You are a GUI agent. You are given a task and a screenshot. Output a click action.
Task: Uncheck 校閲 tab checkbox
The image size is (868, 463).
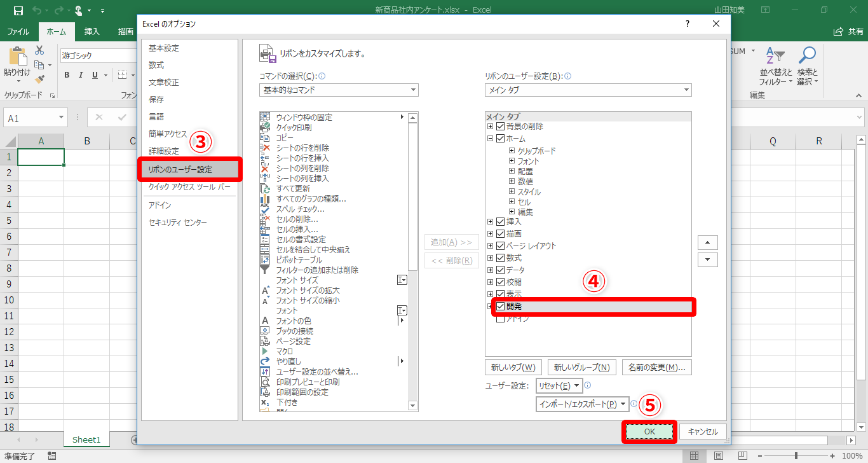[x=500, y=282]
